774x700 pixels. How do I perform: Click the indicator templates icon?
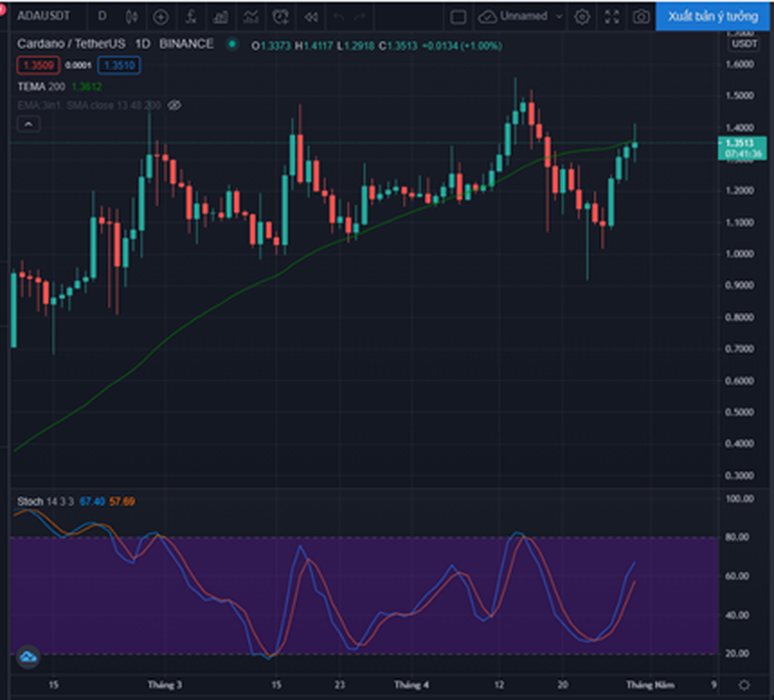250,16
